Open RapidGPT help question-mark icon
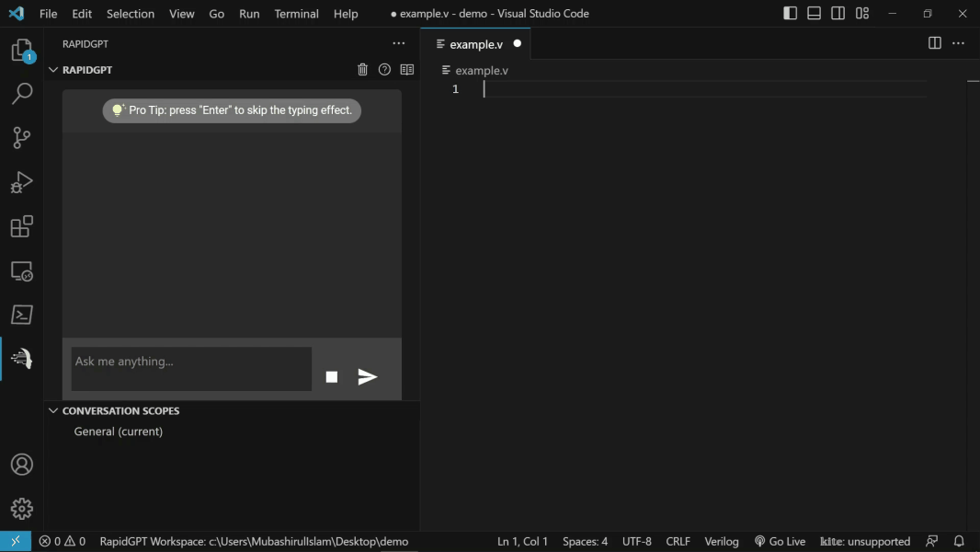Screen dimensions: 980x552 point(384,69)
